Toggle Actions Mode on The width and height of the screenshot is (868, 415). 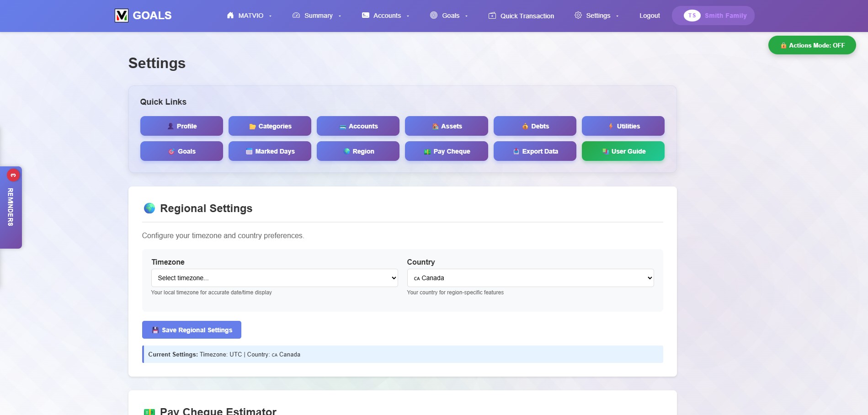[x=812, y=45]
